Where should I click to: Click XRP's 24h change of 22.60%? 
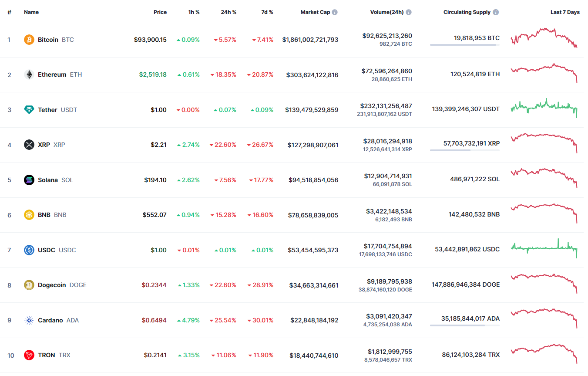coord(223,145)
